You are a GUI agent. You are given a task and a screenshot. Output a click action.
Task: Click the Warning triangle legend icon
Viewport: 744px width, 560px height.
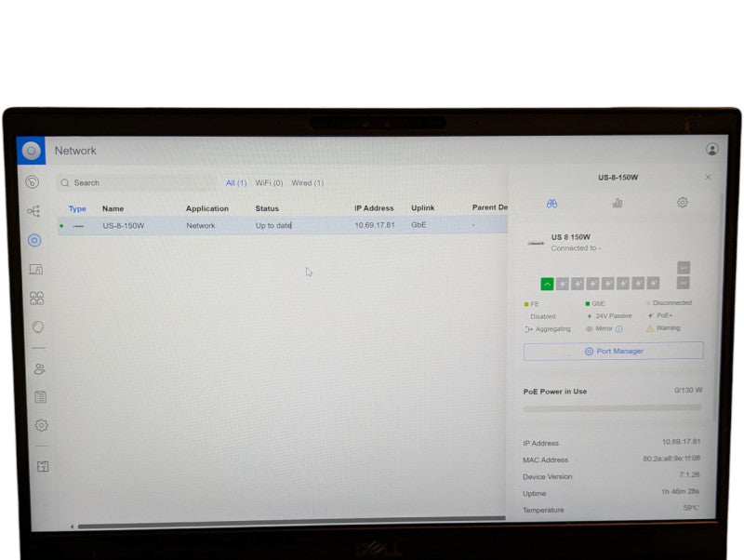tap(649, 328)
